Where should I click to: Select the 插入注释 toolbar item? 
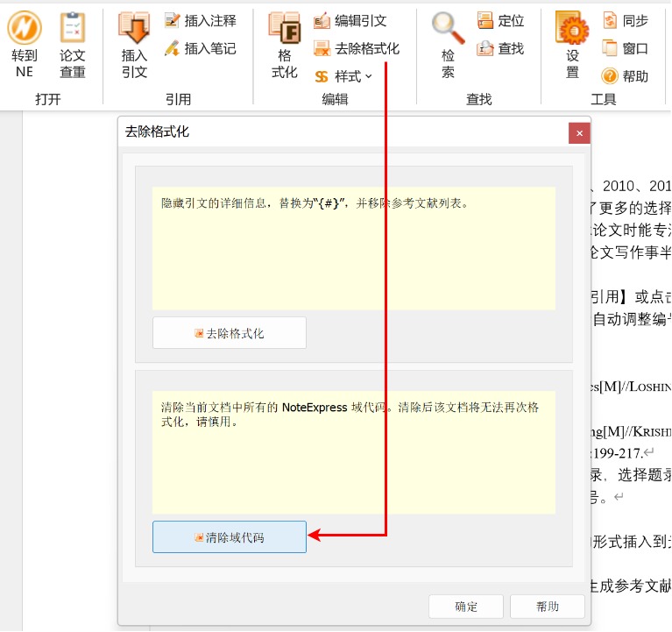point(200,20)
